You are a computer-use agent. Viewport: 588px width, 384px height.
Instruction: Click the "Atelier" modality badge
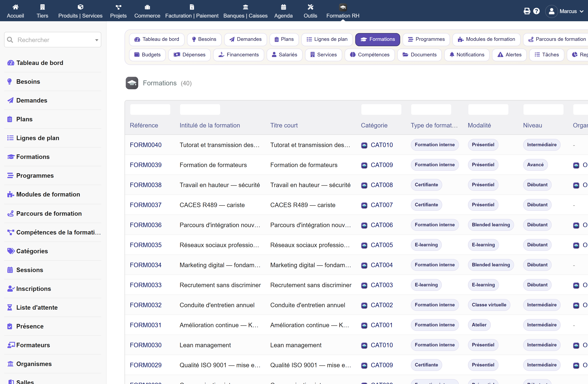[x=479, y=325]
